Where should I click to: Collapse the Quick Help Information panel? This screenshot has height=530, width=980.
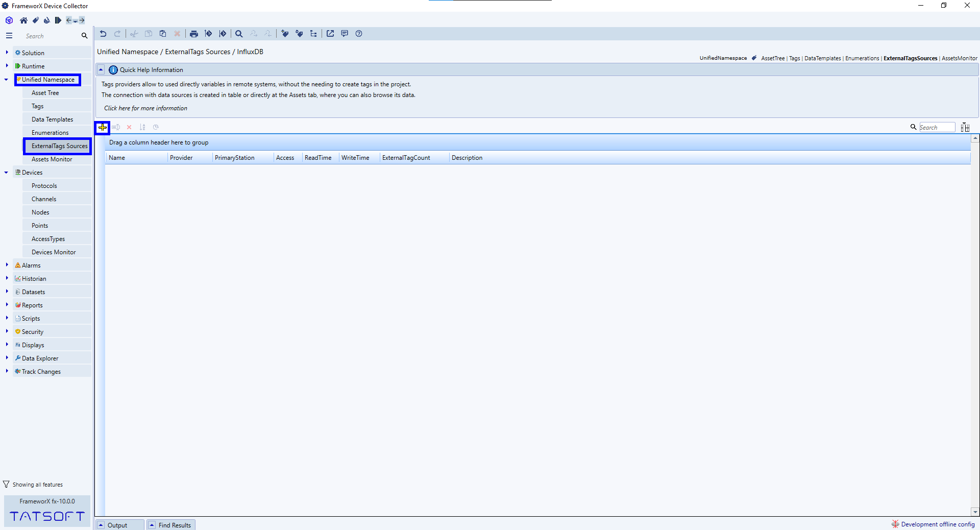[x=101, y=70]
